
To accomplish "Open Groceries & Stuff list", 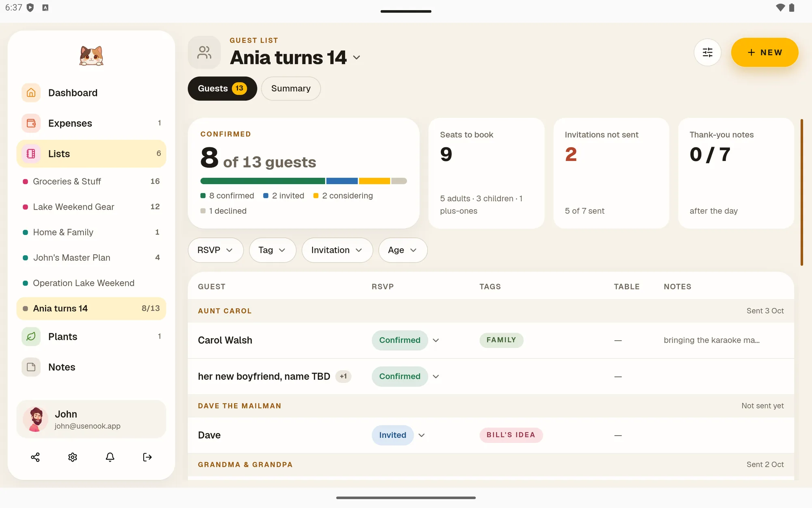I will point(91,181).
